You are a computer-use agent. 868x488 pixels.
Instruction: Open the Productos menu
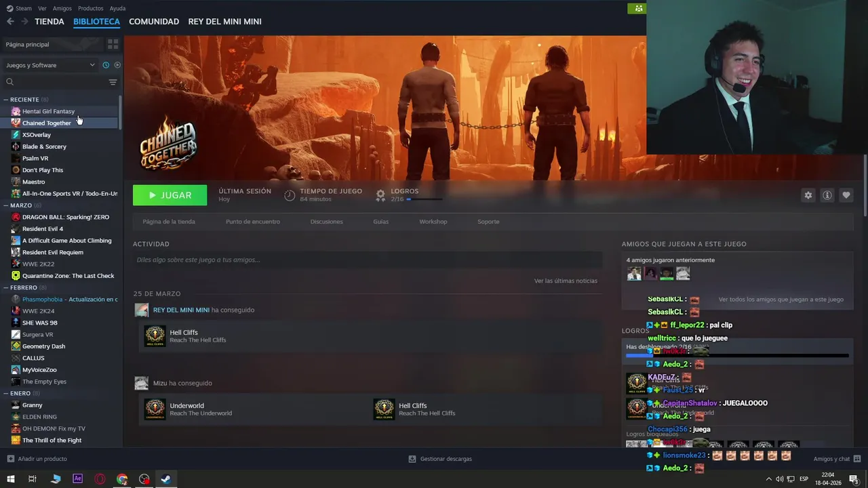[90, 8]
